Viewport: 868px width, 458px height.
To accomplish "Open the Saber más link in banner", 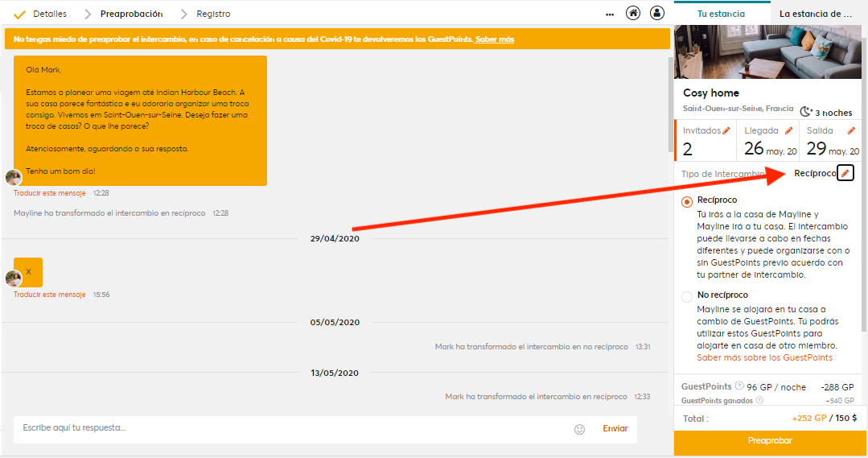I will pos(495,39).
